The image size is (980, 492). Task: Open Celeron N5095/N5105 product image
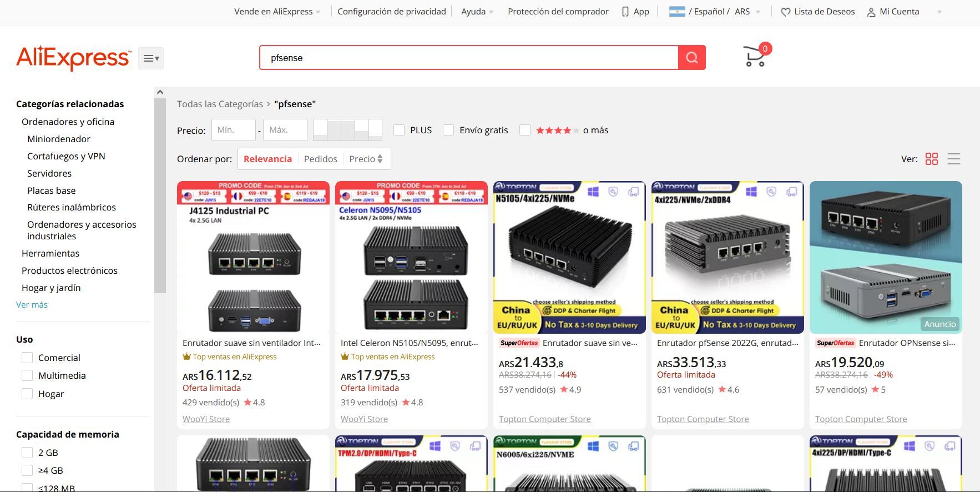pyautogui.click(x=411, y=257)
